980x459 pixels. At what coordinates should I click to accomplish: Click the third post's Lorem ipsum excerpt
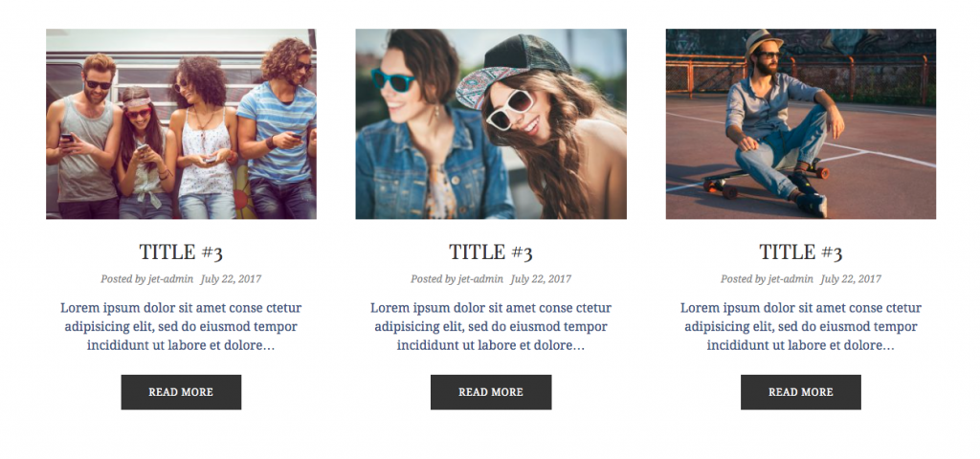coord(801,327)
